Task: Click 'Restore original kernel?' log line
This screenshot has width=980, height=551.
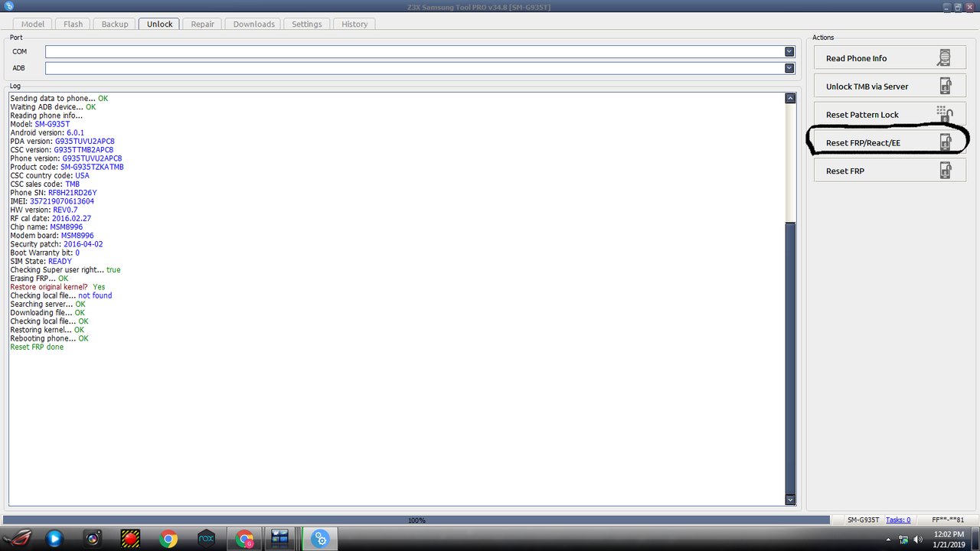Action: (57, 287)
